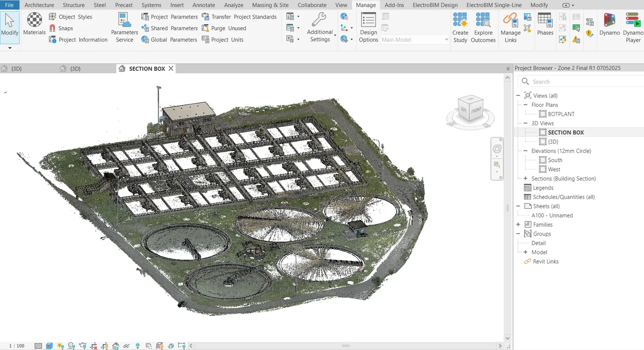Switch to Massing & Site tab
The width and height of the screenshot is (644, 350).
(270, 5)
